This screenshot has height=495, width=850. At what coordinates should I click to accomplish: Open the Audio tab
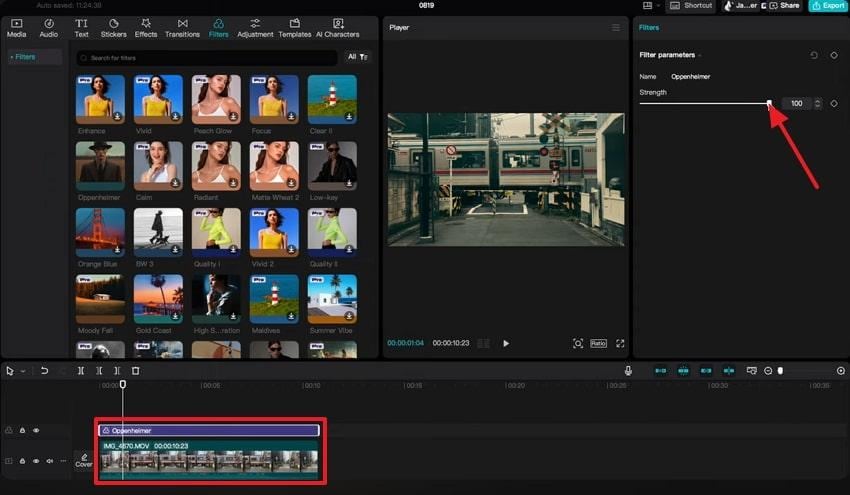point(49,28)
